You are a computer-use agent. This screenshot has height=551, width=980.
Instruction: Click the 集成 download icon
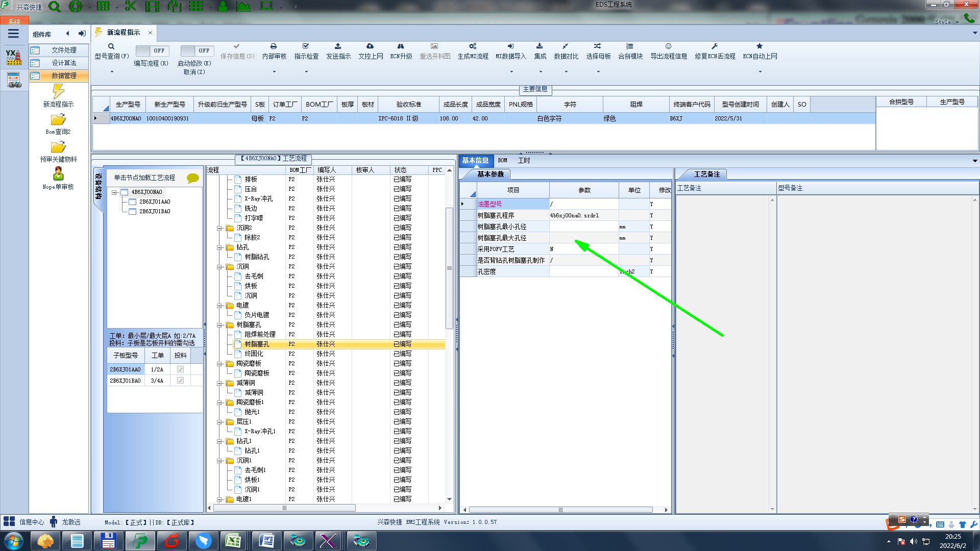[x=540, y=46]
